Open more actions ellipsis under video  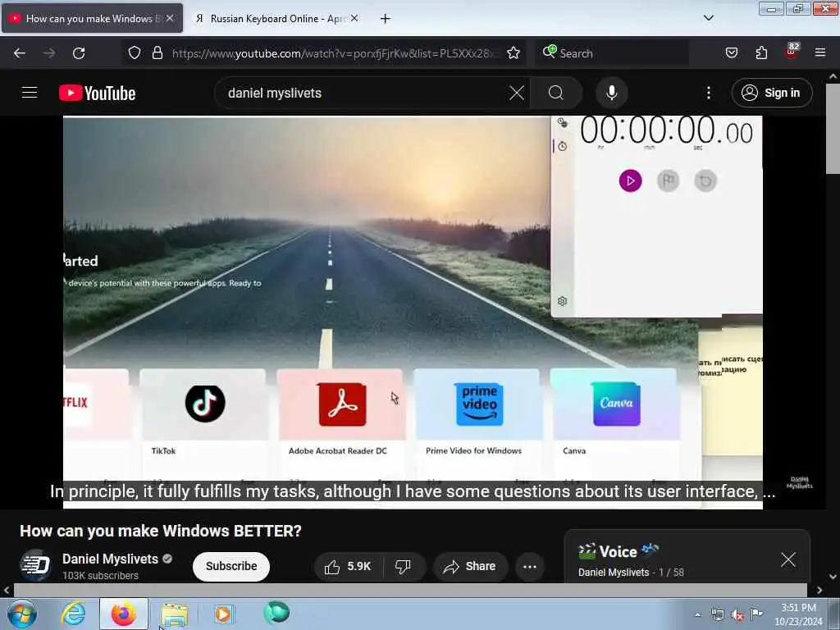coord(529,566)
